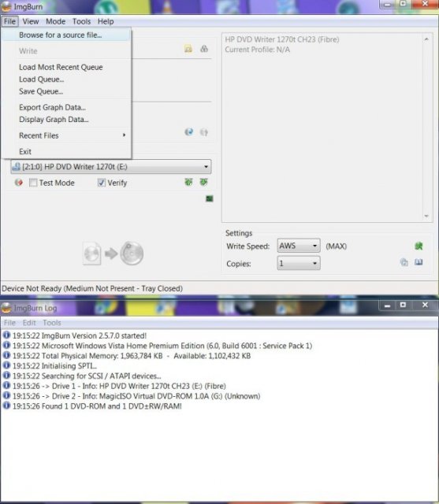Open Edit menu in ImgBurn Log
Image resolution: width=439 pixels, height=504 pixels.
[x=29, y=323]
